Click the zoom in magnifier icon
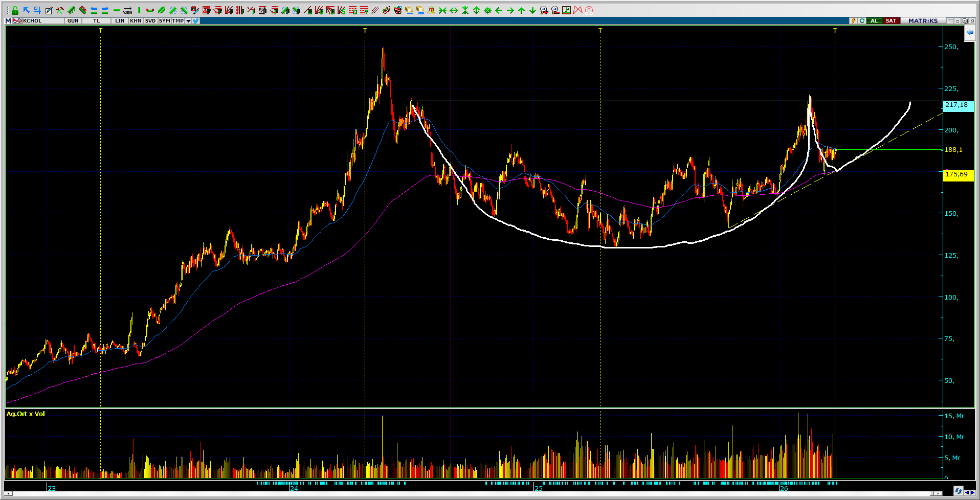Screen dimensions: 980x500 click(x=544, y=10)
